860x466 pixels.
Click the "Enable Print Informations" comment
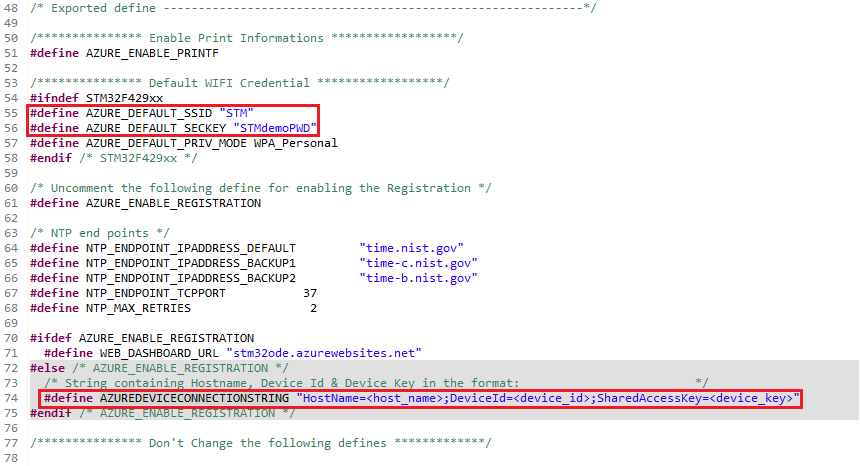[x=247, y=38]
